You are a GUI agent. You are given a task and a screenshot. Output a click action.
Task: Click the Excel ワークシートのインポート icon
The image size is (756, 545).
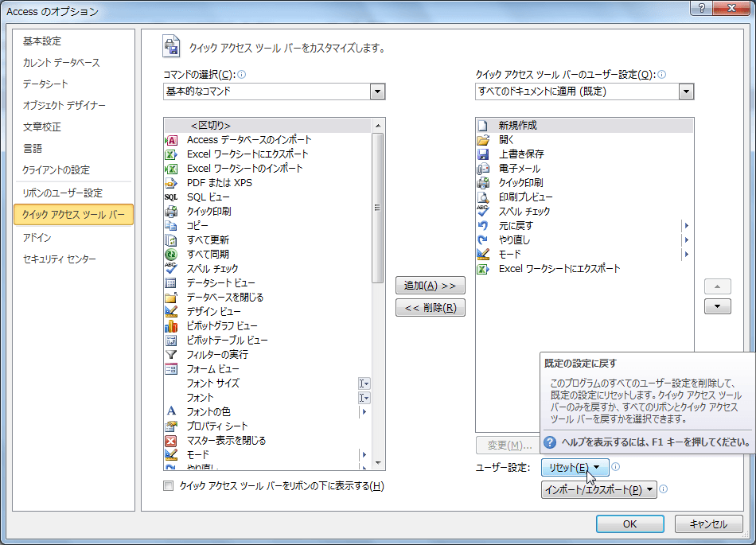click(x=171, y=169)
